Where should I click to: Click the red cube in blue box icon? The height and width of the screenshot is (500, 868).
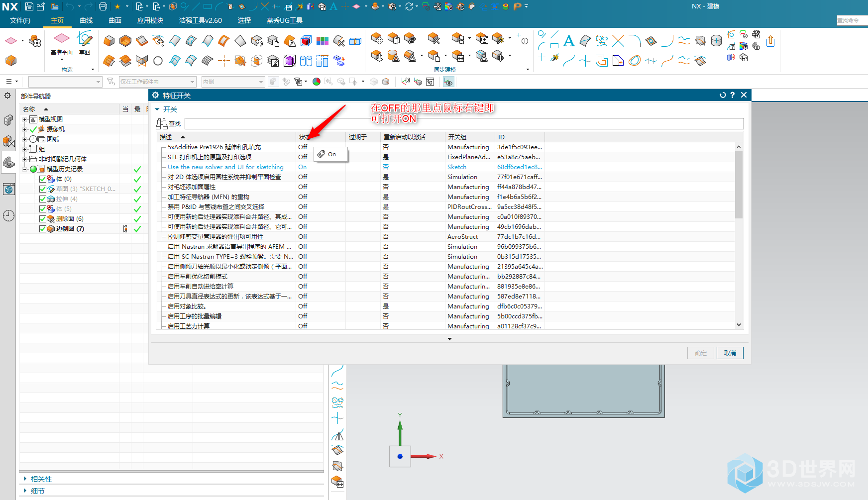click(306, 41)
